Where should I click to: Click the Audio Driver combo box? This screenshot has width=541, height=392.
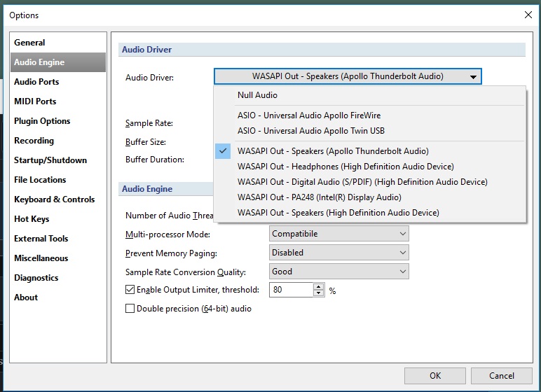point(348,76)
